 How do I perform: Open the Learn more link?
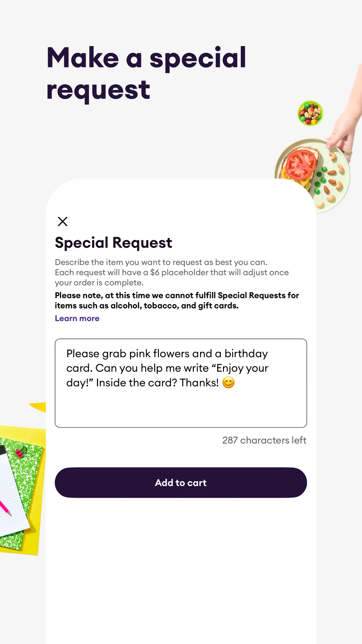[x=77, y=318]
